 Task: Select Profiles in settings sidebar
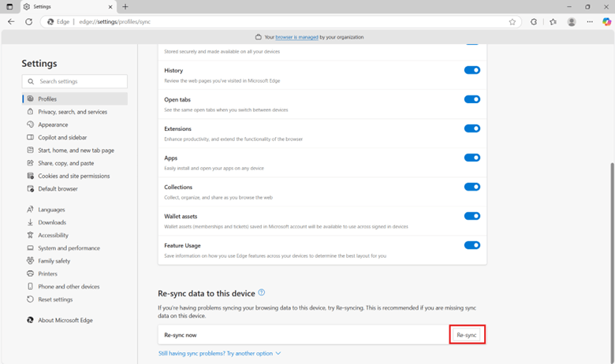[x=75, y=98]
